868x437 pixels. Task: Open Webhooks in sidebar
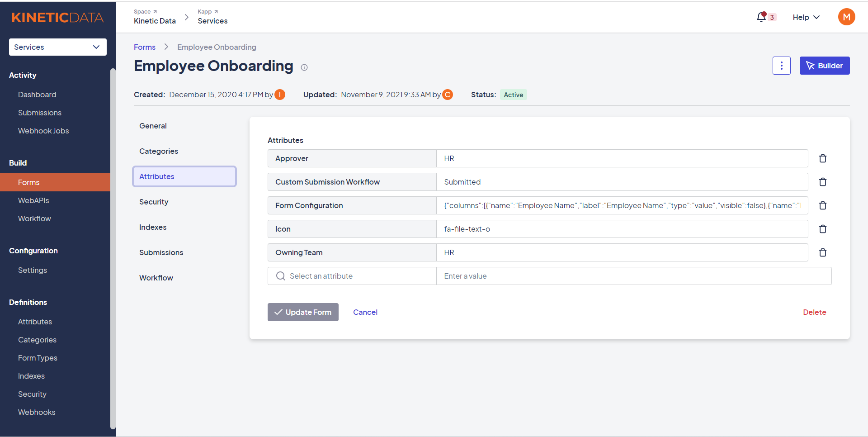pos(37,412)
